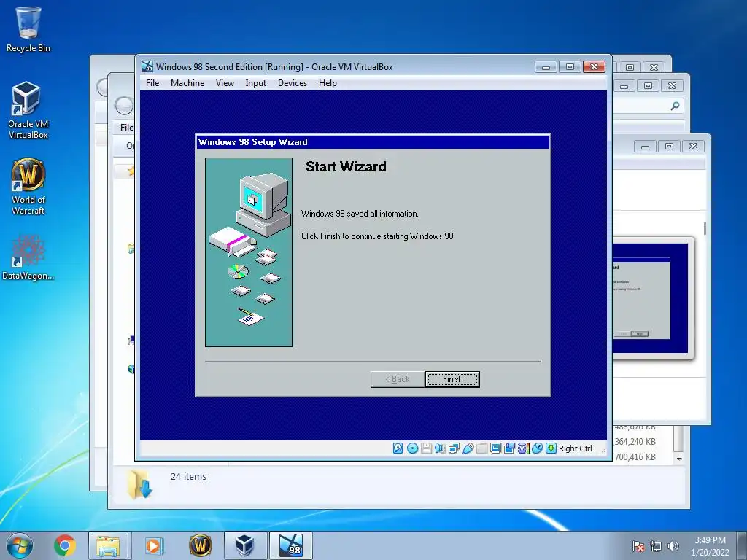The width and height of the screenshot is (747, 560).
Task: Click the Right Ctrl host key label
Action: [575, 448]
